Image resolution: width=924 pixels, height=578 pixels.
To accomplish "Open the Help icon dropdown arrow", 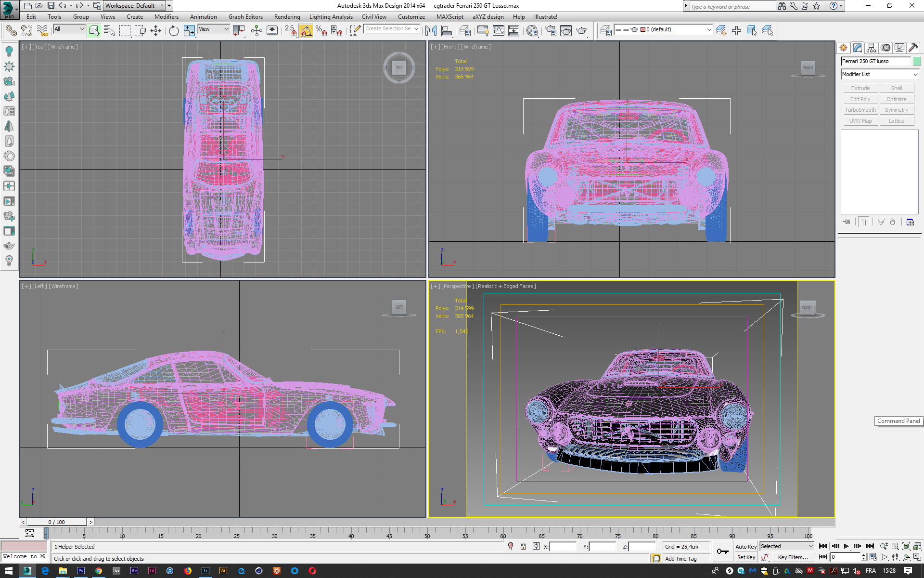I will (841, 6).
